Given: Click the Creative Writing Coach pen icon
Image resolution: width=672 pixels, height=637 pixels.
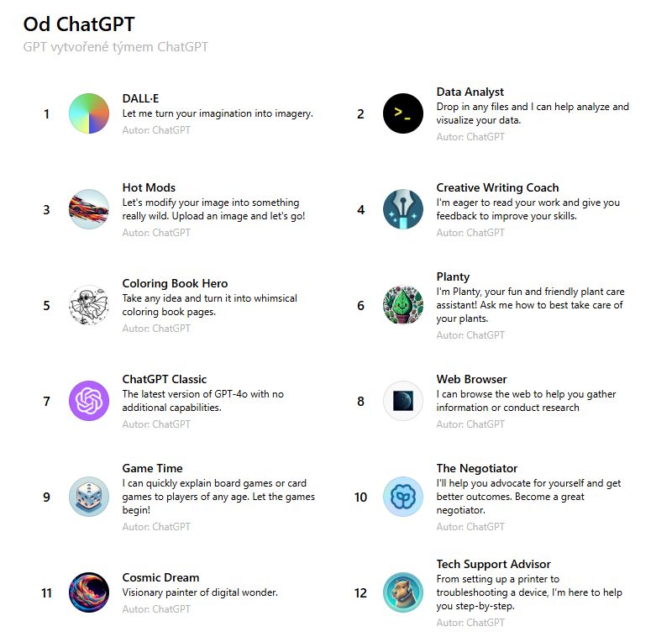Looking at the screenshot, I should click(x=403, y=209).
